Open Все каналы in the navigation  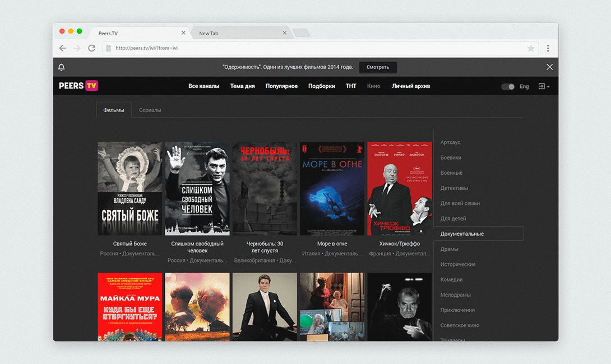click(204, 86)
